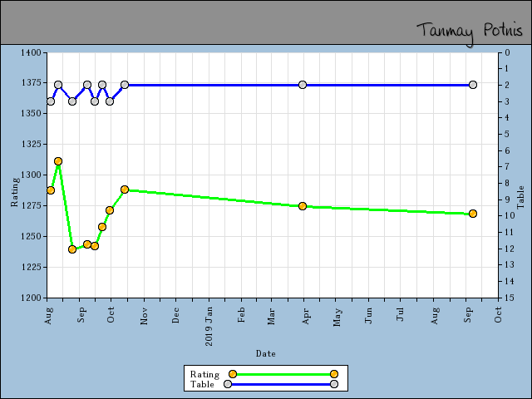Click the Nov date axis label
Screen dimensions: 532x399
(x=144, y=316)
